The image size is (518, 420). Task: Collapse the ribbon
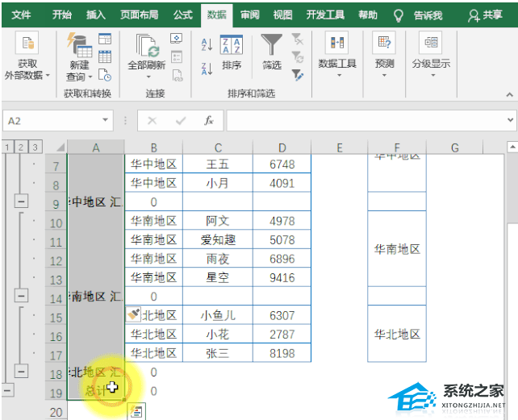[509, 95]
